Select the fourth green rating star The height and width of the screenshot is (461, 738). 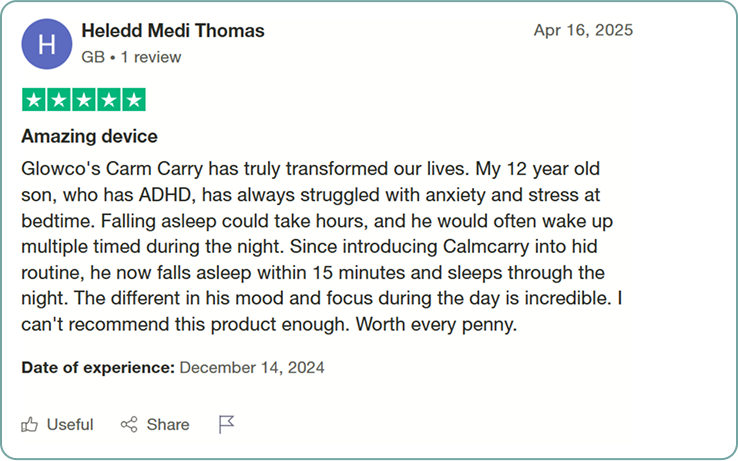[x=109, y=100]
